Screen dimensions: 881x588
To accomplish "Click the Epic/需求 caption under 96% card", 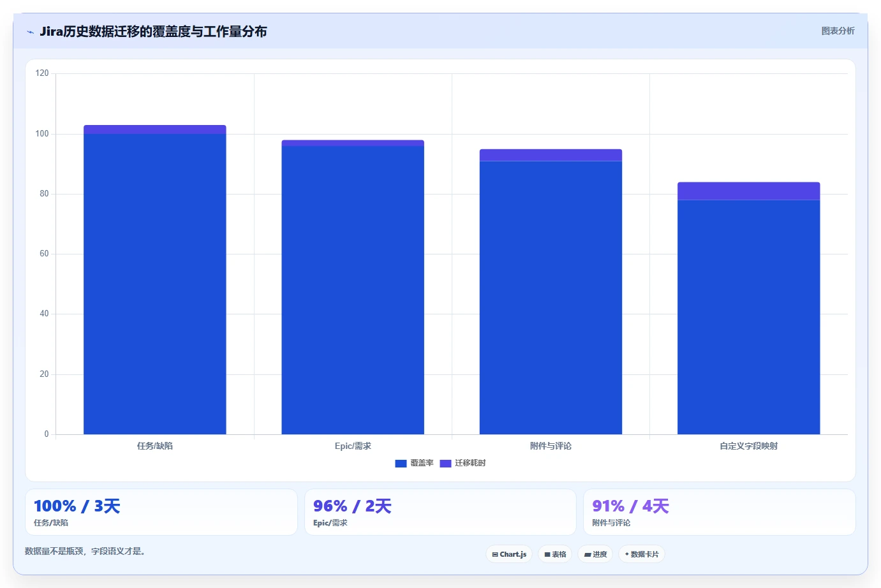I will pyautogui.click(x=330, y=523).
